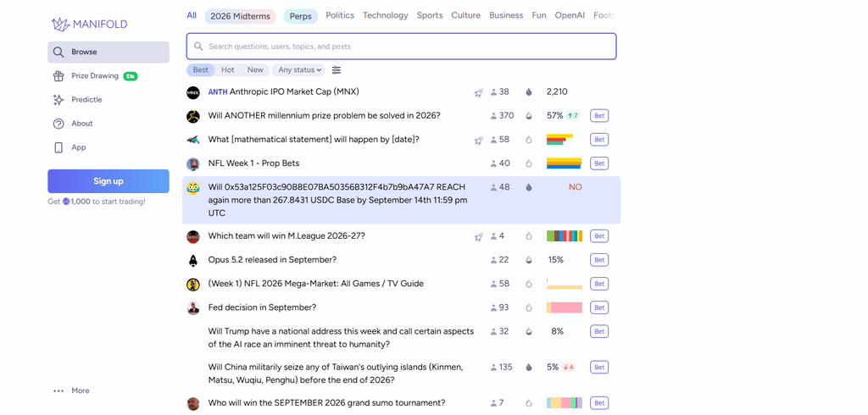The image size is (868, 415).
Task: Click Bet on Trump national address row
Action: (x=599, y=331)
